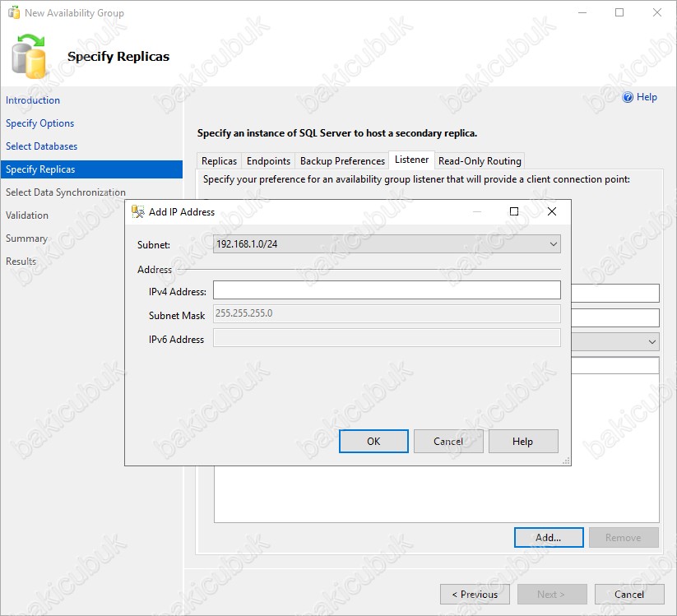This screenshot has width=677, height=616.
Task: Open the dropdown behind the dialog
Action: click(x=651, y=341)
